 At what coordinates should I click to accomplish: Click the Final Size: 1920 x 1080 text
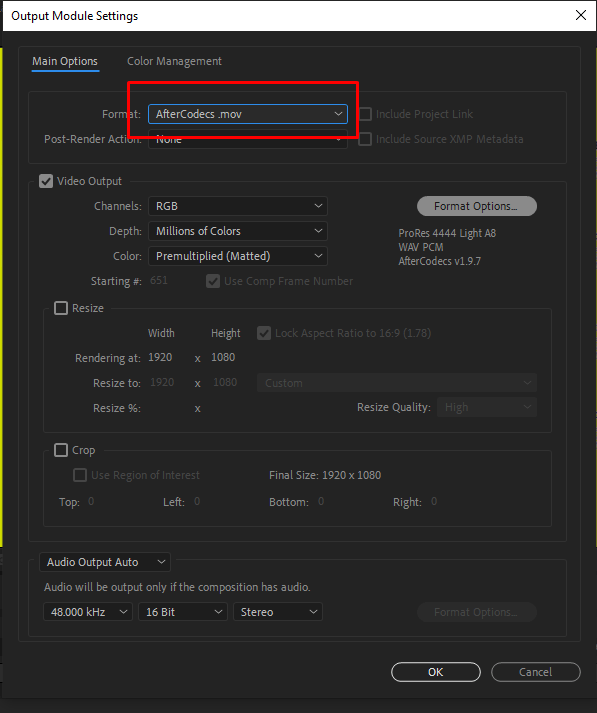(x=325, y=475)
